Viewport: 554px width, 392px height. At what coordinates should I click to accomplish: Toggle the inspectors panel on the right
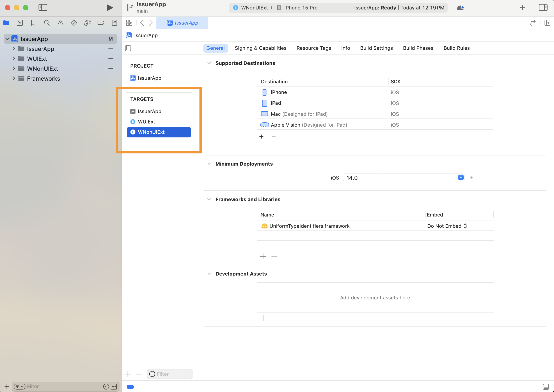(x=543, y=7)
